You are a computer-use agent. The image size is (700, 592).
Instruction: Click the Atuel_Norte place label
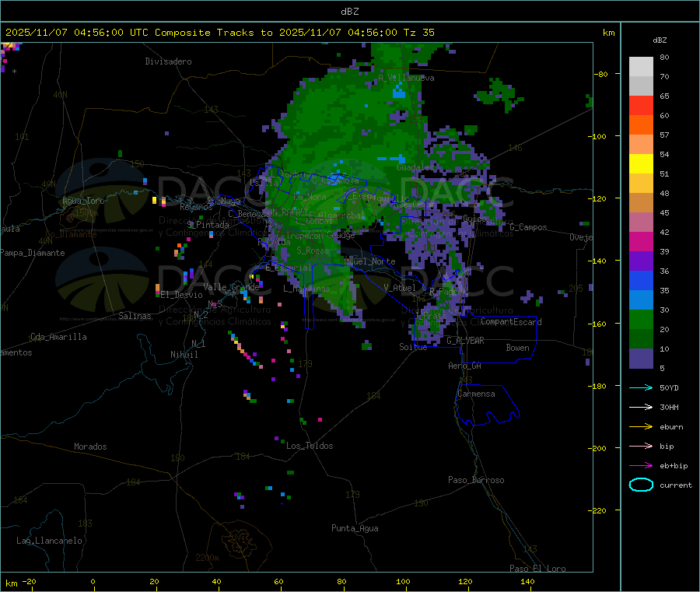coord(369,261)
